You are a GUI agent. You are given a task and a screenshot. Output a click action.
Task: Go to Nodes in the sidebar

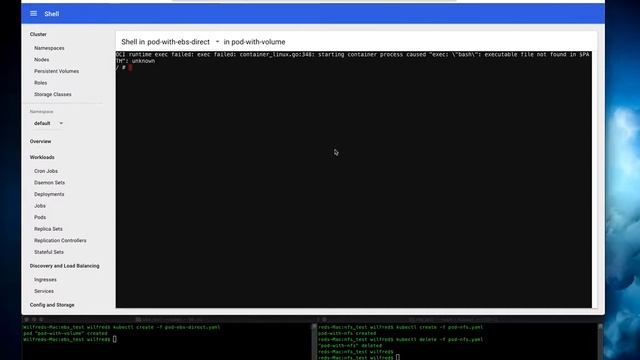click(x=42, y=60)
